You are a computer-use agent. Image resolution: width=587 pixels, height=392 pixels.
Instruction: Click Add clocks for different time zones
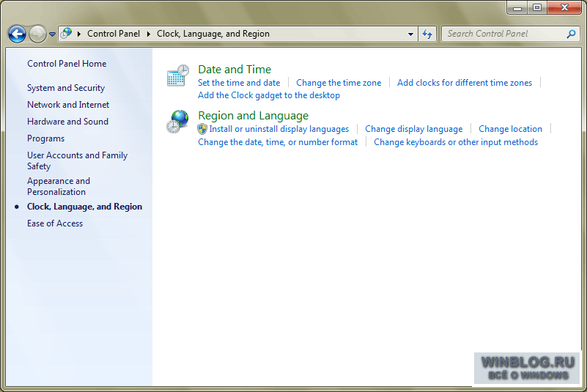point(464,83)
